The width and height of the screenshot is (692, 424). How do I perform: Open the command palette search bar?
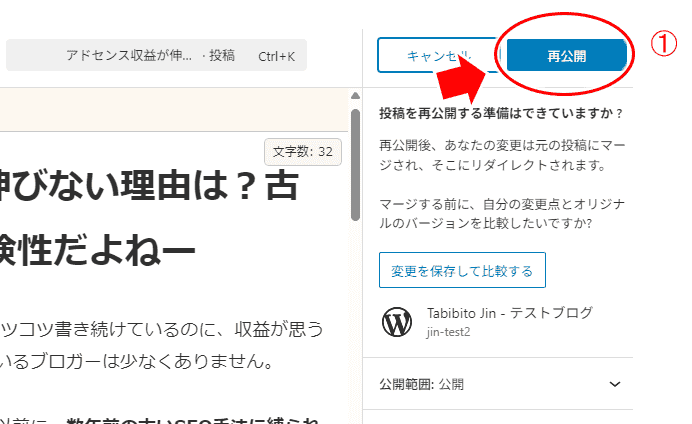pyautogui.click(x=155, y=56)
